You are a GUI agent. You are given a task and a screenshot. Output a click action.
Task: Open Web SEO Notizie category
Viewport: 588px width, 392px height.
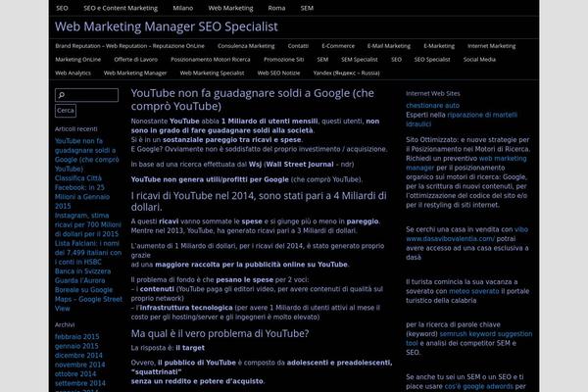point(278,73)
